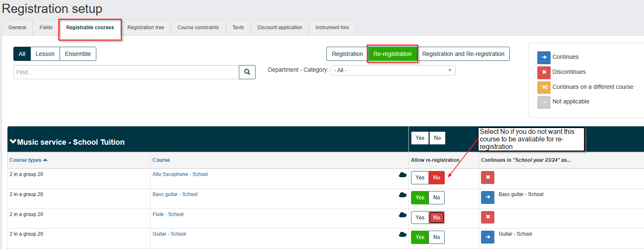Screen dimensions: 644x249
Task: Set Alto Saxophone re-registration to Yes
Action: click(420, 178)
